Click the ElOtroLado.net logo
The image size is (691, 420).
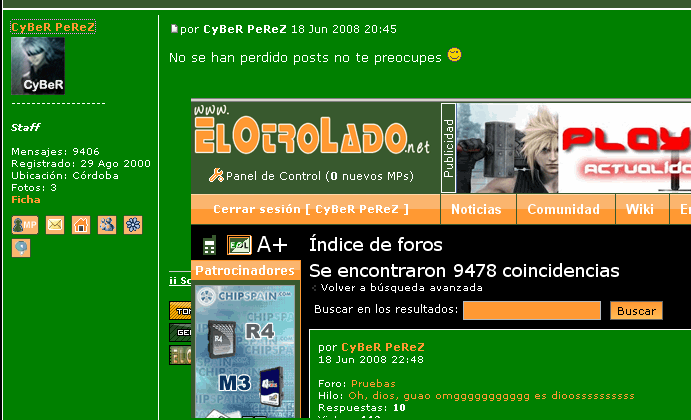pos(312,131)
